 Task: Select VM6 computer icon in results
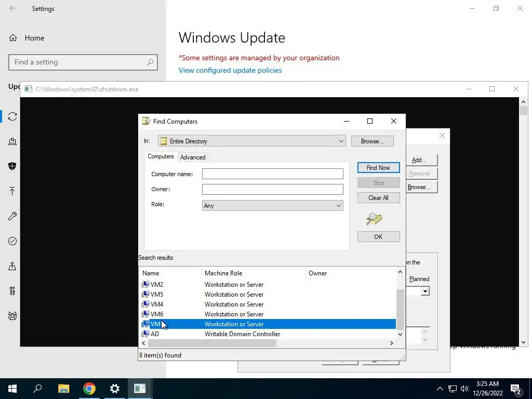[145, 314]
